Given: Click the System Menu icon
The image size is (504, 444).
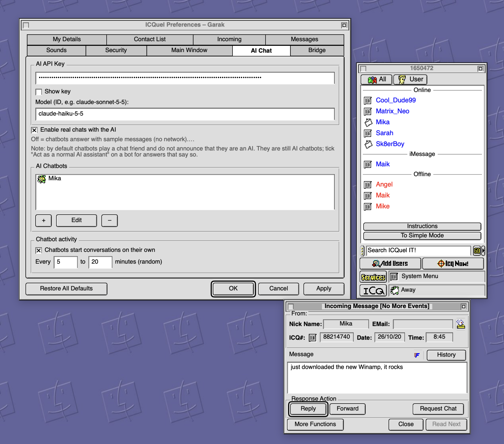Looking at the screenshot, I should point(394,276).
